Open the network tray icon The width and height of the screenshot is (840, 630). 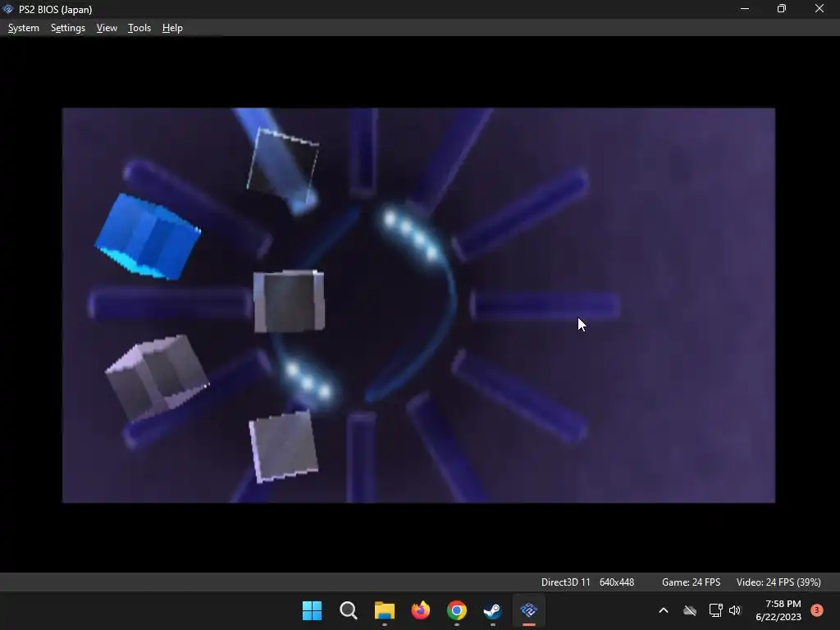715,610
